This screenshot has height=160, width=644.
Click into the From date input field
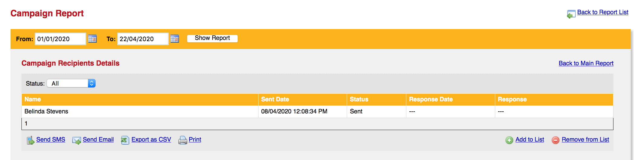click(60, 39)
